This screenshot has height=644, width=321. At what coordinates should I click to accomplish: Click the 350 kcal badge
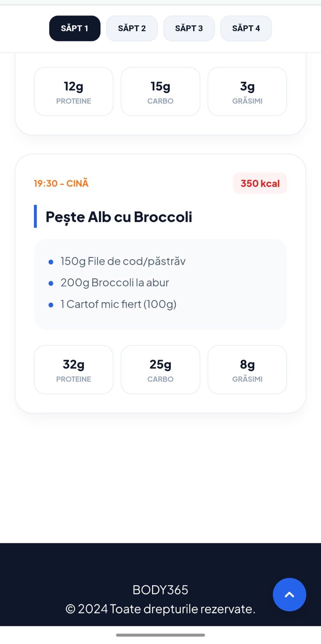click(260, 183)
